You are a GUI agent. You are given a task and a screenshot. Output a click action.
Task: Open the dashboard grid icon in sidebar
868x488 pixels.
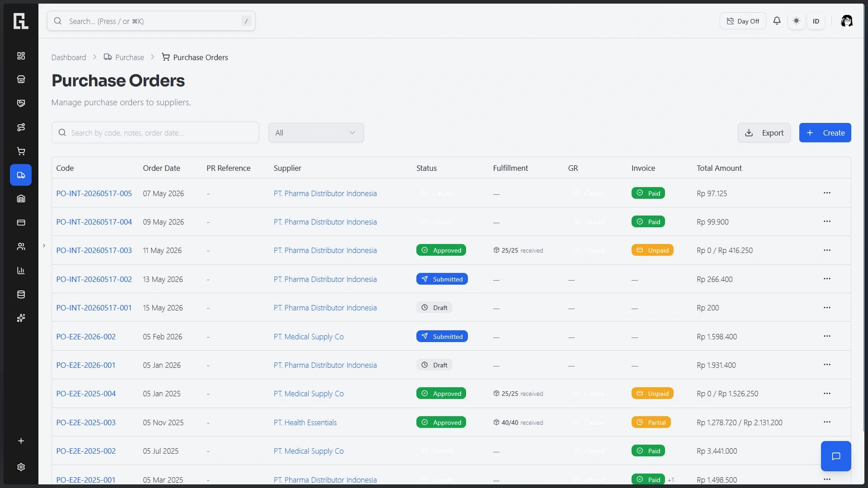click(x=21, y=56)
